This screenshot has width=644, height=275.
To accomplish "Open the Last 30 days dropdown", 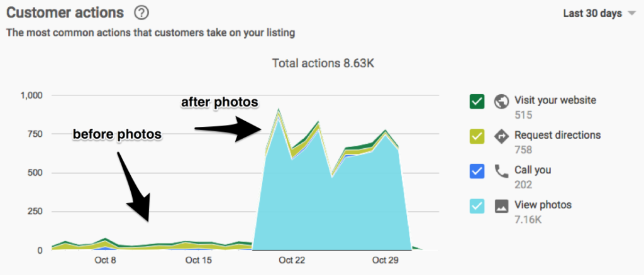I will point(592,13).
